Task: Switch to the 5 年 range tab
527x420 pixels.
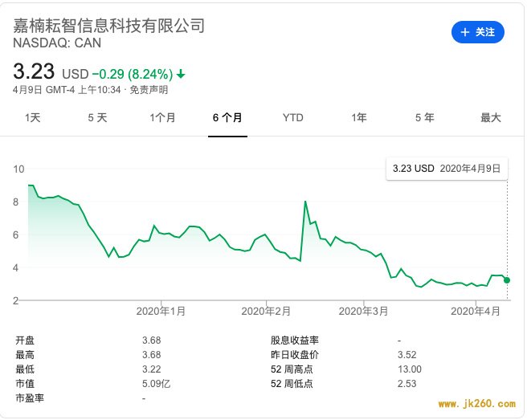Action: (424, 117)
